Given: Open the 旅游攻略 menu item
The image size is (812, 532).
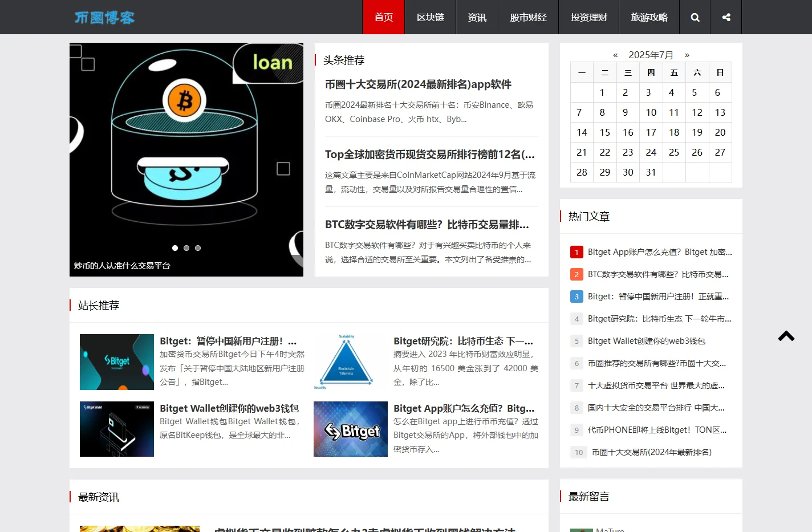Looking at the screenshot, I should tap(649, 17).
